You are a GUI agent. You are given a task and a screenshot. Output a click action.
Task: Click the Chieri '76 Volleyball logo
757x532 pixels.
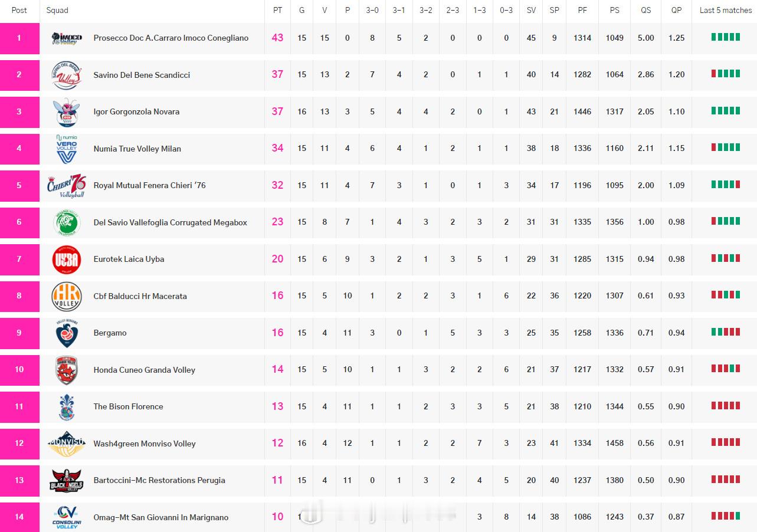point(67,186)
